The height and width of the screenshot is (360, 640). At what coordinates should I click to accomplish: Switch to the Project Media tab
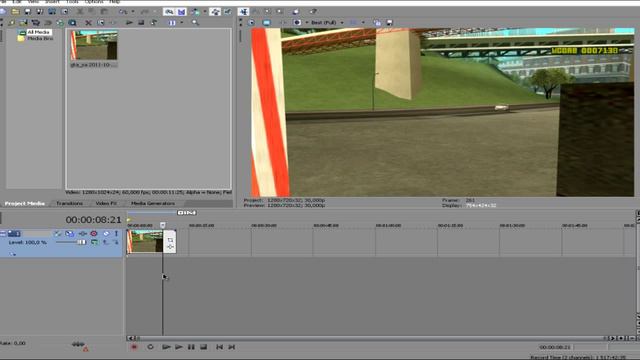[x=25, y=203]
